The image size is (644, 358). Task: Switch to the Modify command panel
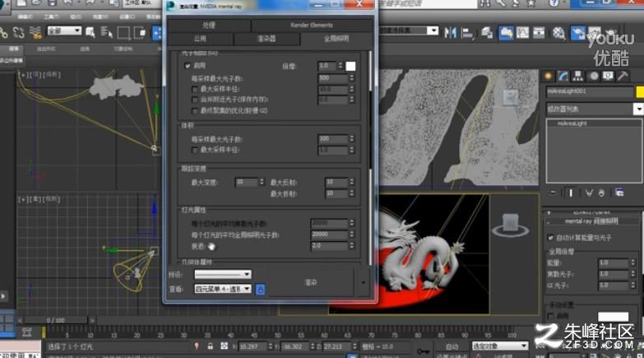click(563, 76)
